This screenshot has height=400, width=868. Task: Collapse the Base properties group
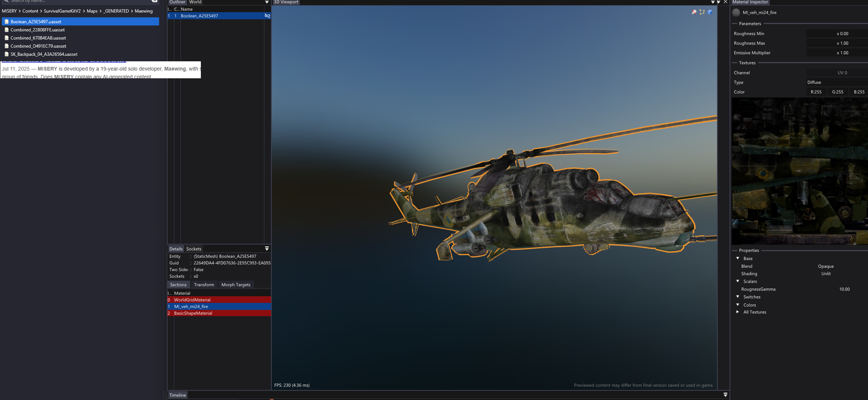tap(738, 259)
